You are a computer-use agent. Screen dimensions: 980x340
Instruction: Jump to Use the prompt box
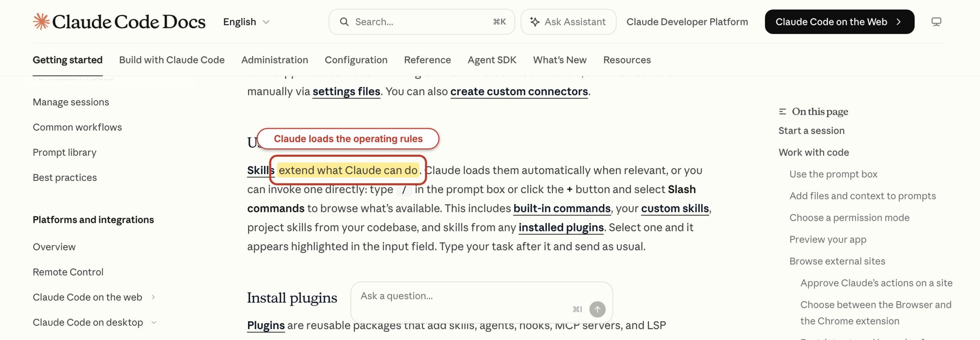click(833, 174)
